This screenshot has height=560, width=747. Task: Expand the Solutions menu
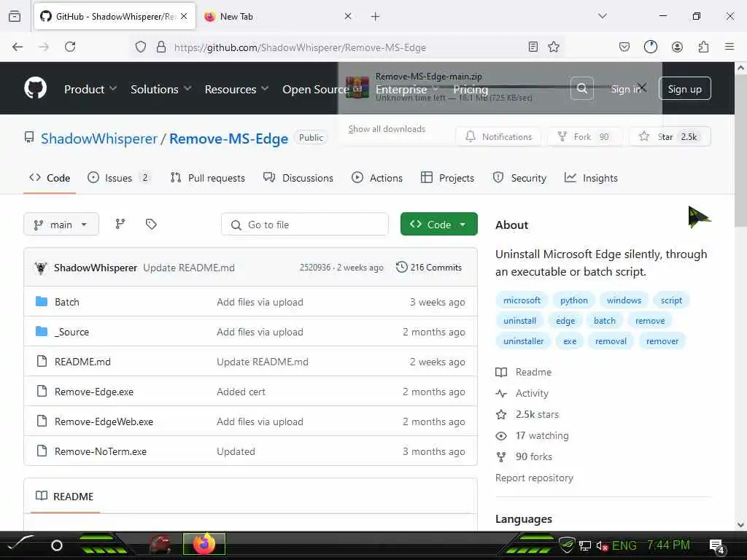click(161, 89)
